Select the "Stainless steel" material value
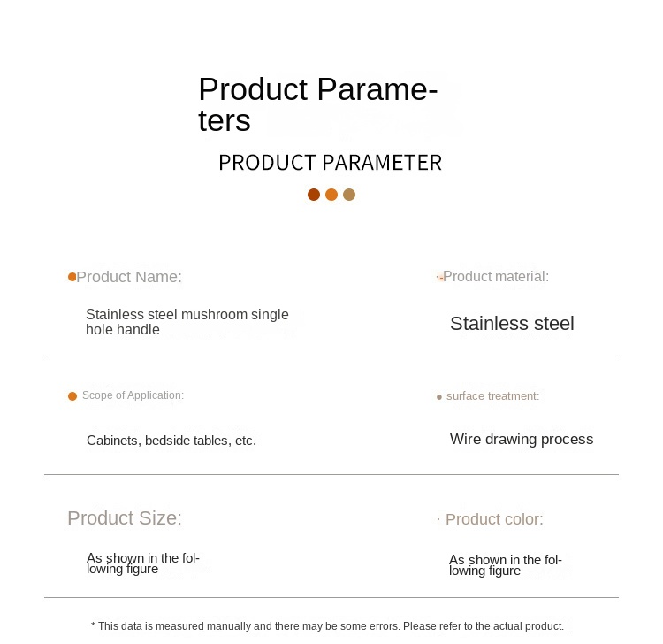This screenshot has width=663, height=644. coord(512,324)
